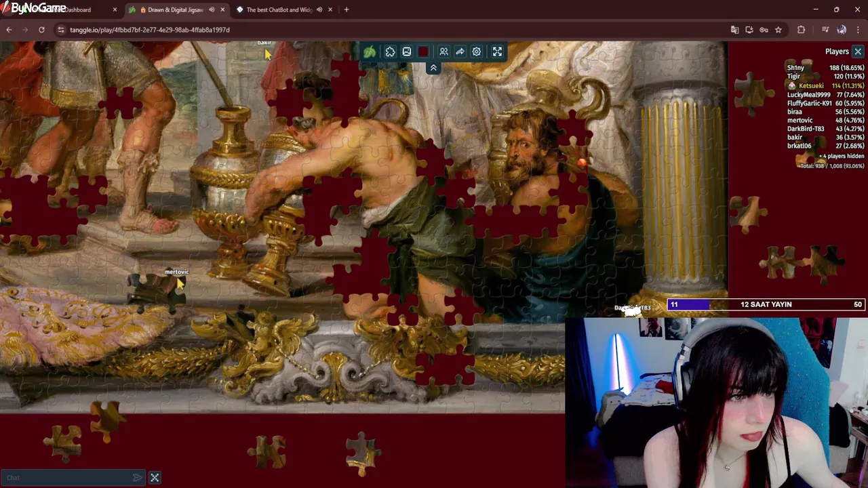The image size is (868, 488).
Task: Mute the Drawn & Digital Jigsaw tab audio
Action: tap(212, 9)
